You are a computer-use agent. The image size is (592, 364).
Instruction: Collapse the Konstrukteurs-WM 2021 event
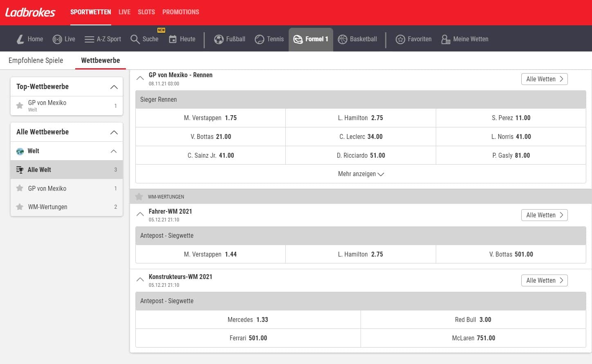(x=140, y=279)
